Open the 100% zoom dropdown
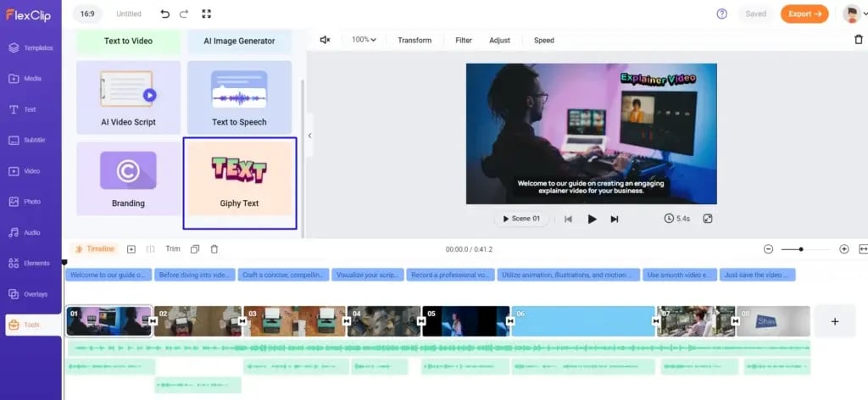This screenshot has width=868, height=400. point(364,40)
